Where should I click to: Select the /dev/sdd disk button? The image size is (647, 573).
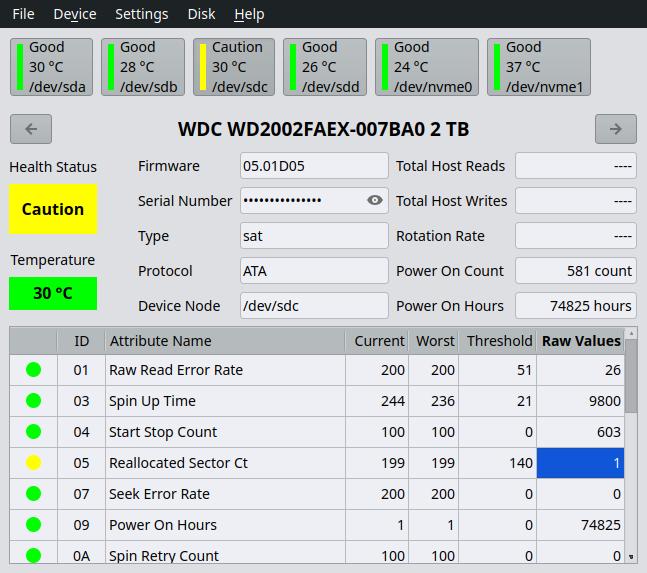[325, 67]
